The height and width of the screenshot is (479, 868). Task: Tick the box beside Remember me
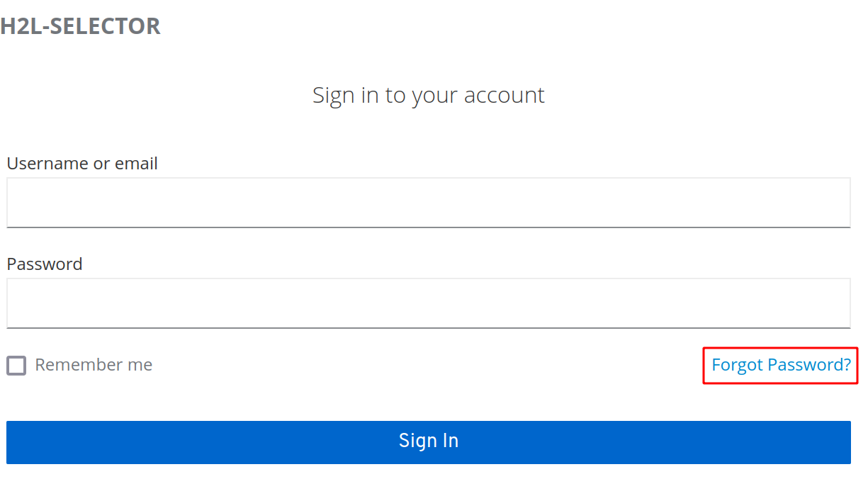[16, 366]
